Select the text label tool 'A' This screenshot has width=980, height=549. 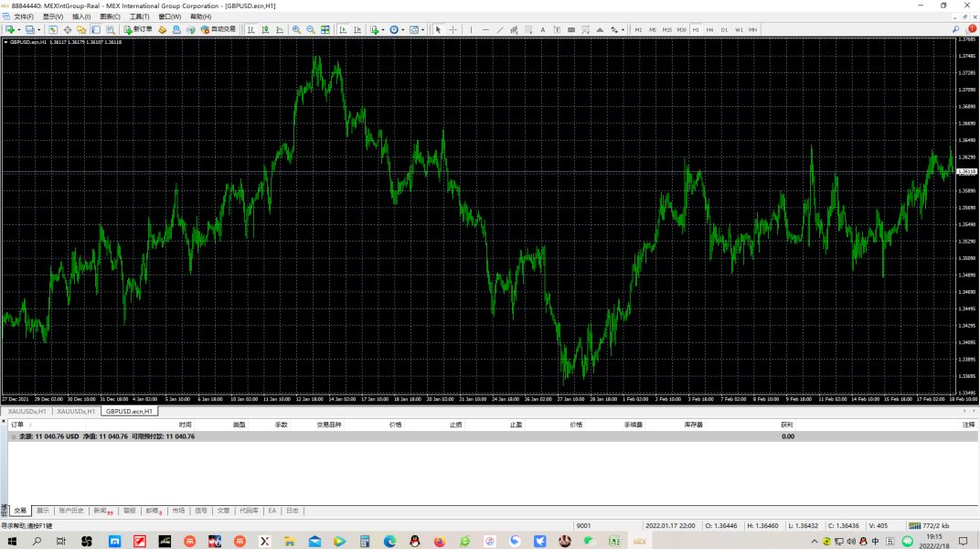(x=543, y=29)
